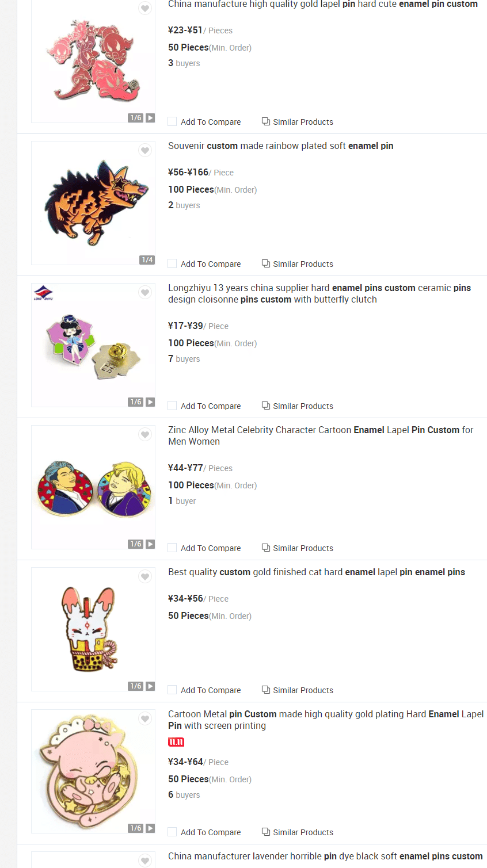This screenshot has height=868, width=487.
Task: Open the pink pig pin product image
Action: pos(92,771)
